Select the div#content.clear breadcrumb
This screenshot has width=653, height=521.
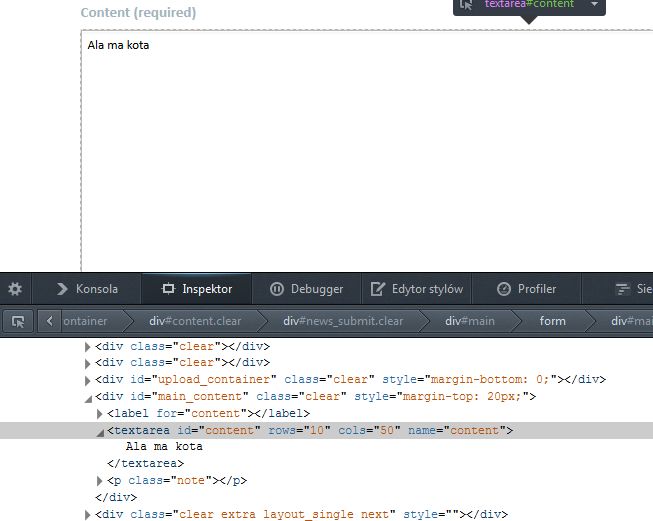click(x=195, y=321)
